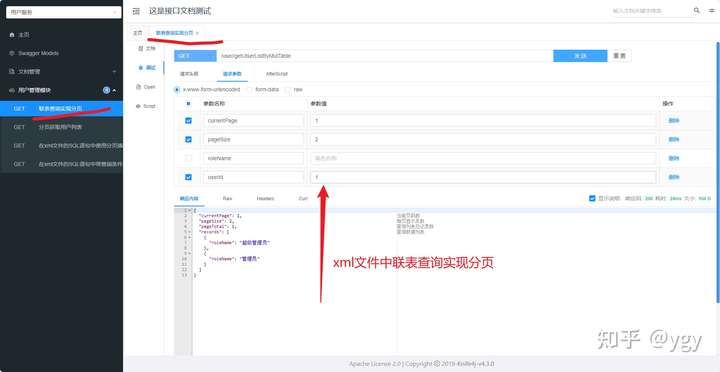
Task: Open the Raw response tab
Action: click(x=227, y=198)
